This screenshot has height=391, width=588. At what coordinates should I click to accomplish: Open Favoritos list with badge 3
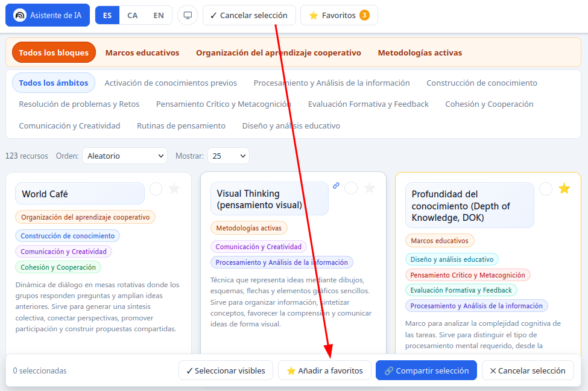(339, 15)
